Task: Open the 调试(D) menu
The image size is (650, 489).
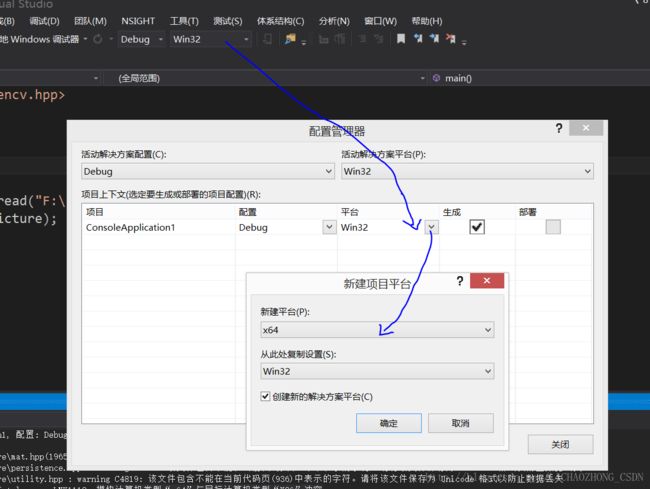Action: coord(44,21)
